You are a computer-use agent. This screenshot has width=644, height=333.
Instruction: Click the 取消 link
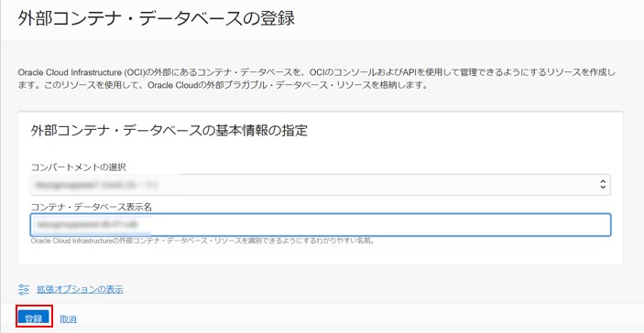click(x=68, y=318)
